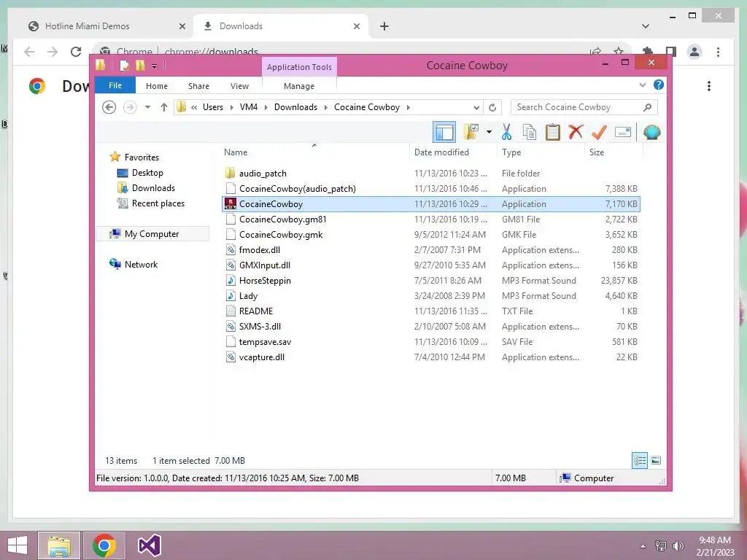Switch to the Hotline Miami Demos tab
This screenshot has width=747, height=560.
pyautogui.click(x=88, y=26)
